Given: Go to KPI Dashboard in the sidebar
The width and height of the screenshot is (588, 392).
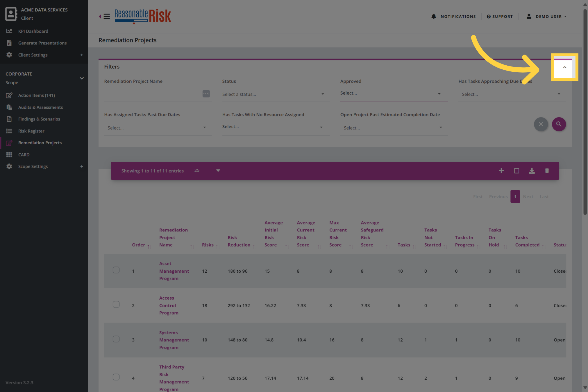Looking at the screenshot, I should tap(33, 31).
